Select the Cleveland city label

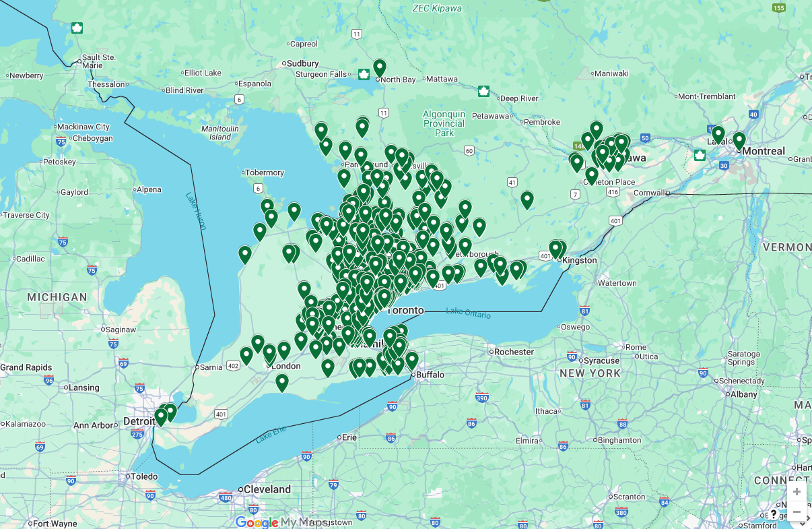pyautogui.click(x=267, y=489)
